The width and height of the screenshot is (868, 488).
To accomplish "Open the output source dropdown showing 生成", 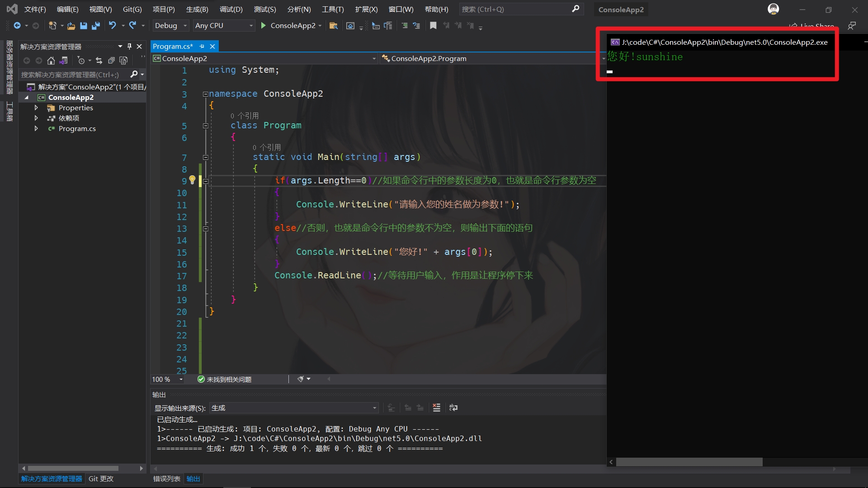I will [294, 408].
